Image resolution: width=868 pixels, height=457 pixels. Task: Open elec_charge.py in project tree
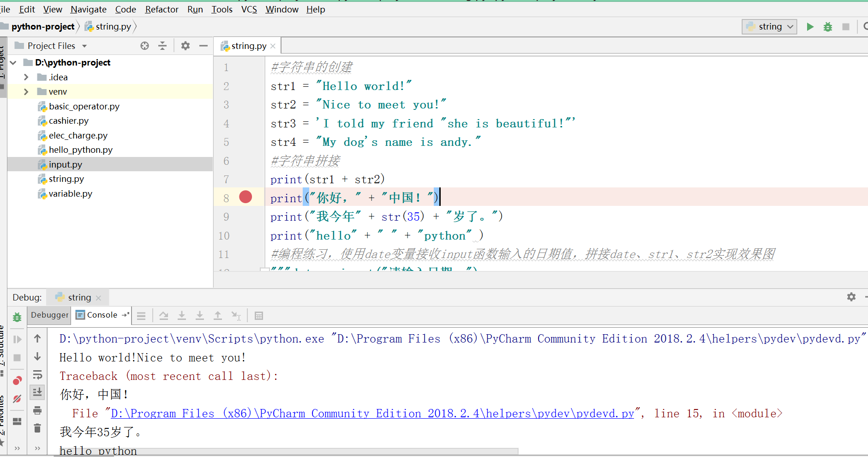pyautogui.click(x=78, y=136)
